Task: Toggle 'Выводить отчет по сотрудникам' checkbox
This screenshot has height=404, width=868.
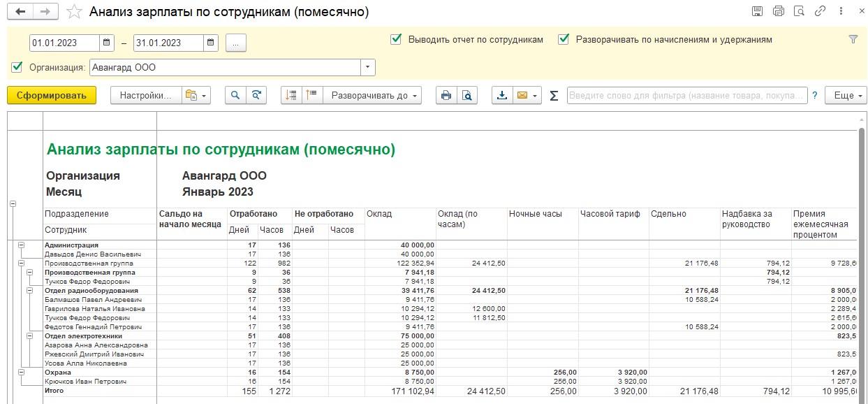Action: [x=396, y=40]
